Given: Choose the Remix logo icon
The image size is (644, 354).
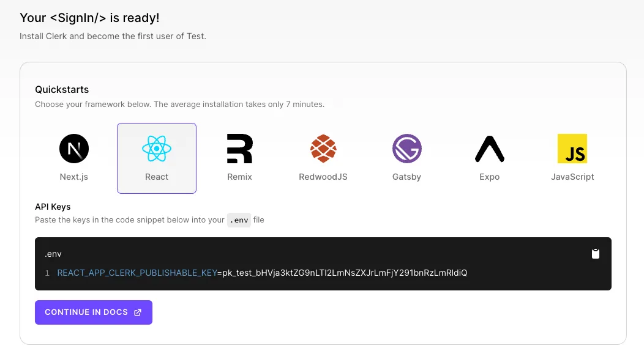Looking at the screenshot, I should point(239,149).
